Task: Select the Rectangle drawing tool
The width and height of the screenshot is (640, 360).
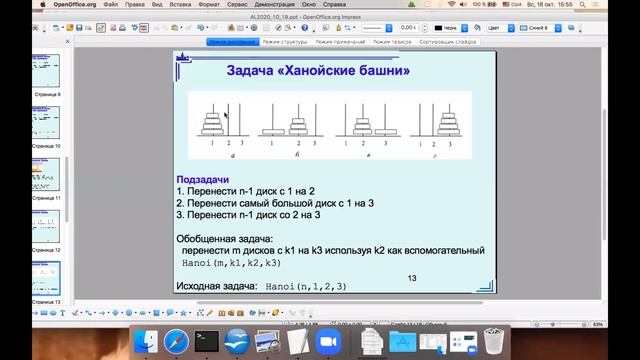Action: tap(44, 313)
